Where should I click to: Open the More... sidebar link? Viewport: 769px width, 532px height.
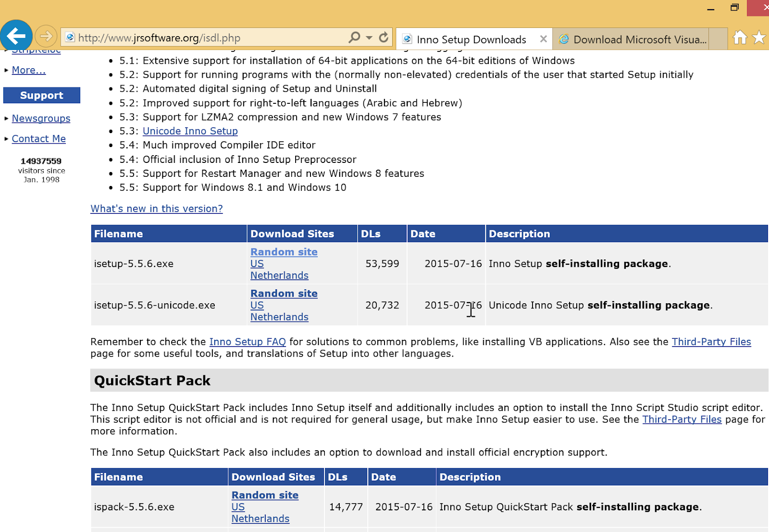29,70
